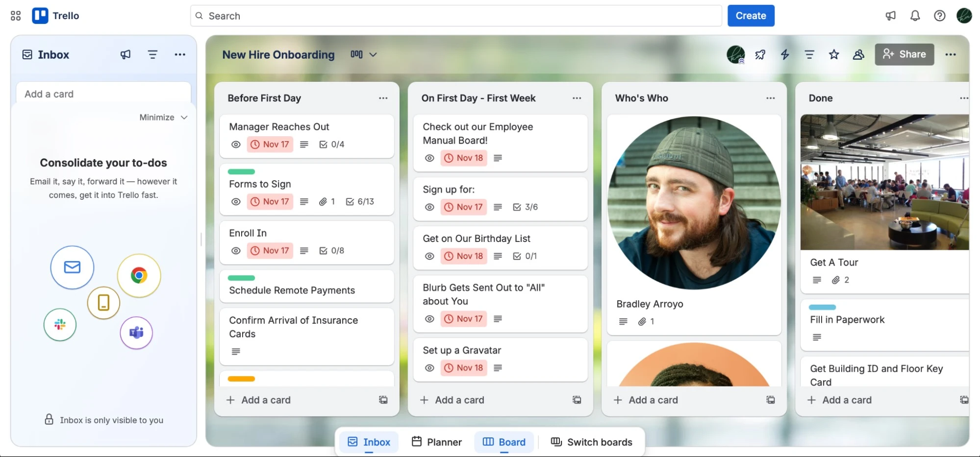Open the notifications bell
Screen dimensions: 980x457
pos(915,16)
